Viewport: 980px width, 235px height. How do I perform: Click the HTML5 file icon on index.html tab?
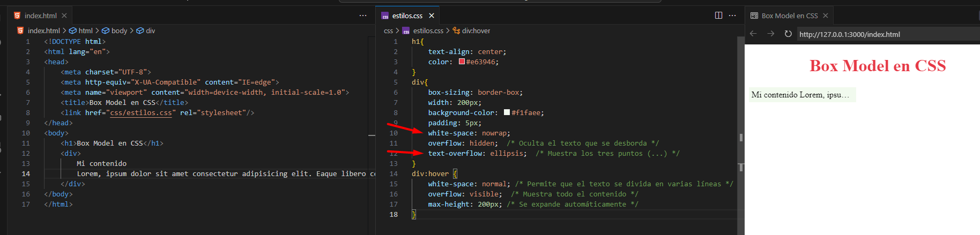tap(17, 16)
